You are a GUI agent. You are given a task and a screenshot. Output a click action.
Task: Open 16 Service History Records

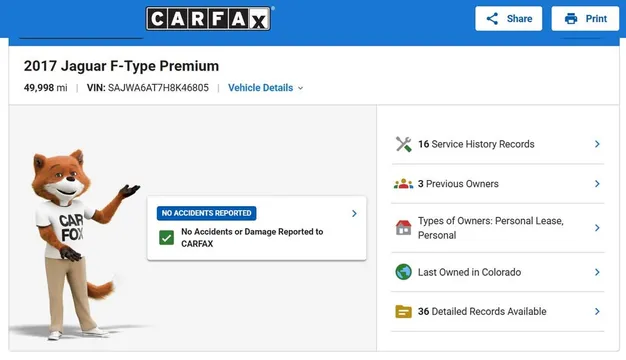click(x=497, y=144)
